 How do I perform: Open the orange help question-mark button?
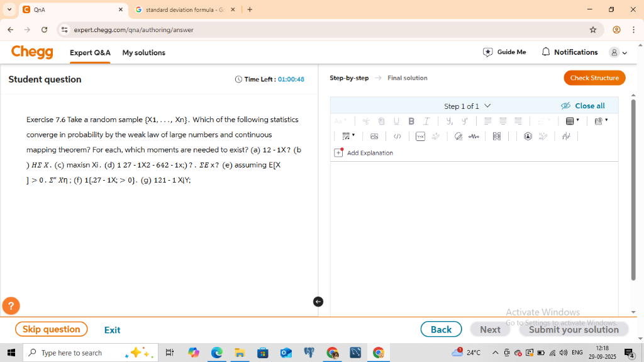click(x=11, y=305)
